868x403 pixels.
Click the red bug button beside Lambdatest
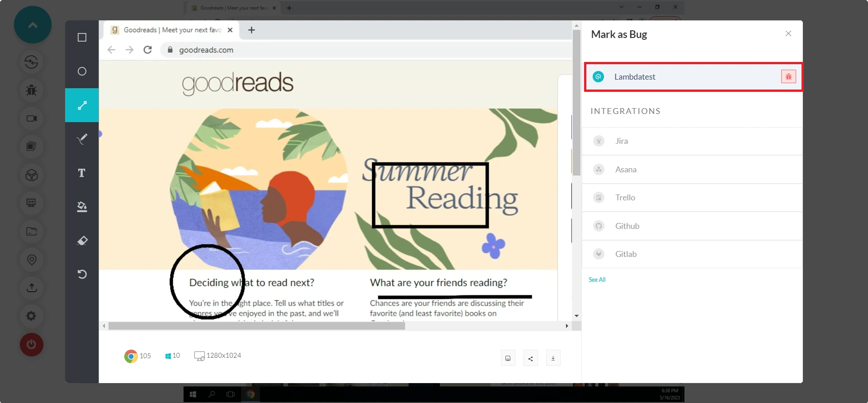tap(788, 77)
